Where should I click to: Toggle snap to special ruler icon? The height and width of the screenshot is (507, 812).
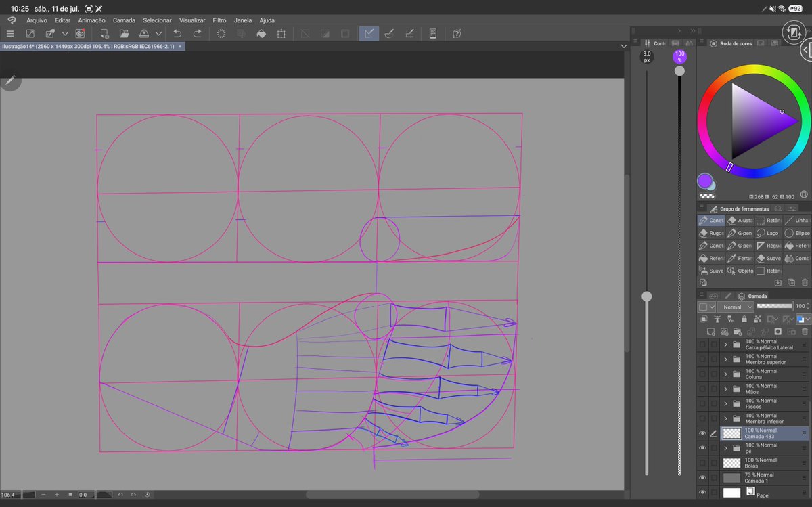click(x=390, y=33)
